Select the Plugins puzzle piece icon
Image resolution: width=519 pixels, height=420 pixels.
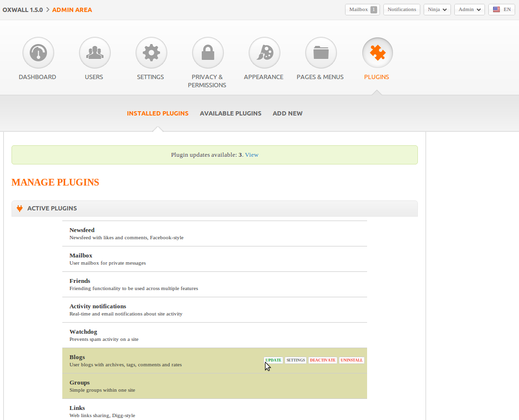click(x=377, y=53)
